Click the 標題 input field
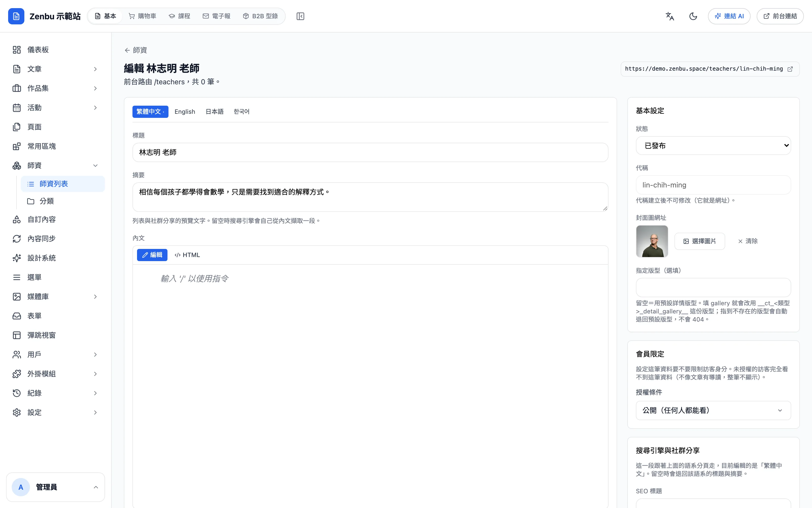Image resolution: width=812 pixels, height=508 pixels. click(x=370, y=152)
